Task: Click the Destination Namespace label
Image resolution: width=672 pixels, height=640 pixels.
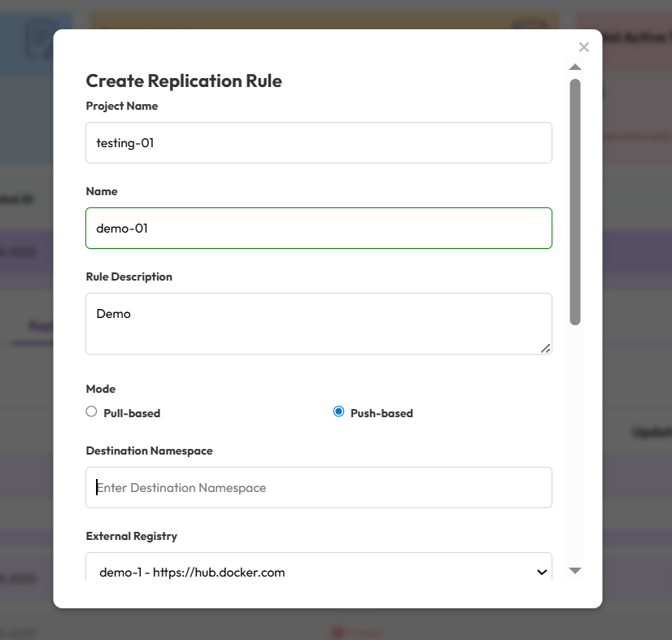Action: pyautogui.click(x=149, y=451)
